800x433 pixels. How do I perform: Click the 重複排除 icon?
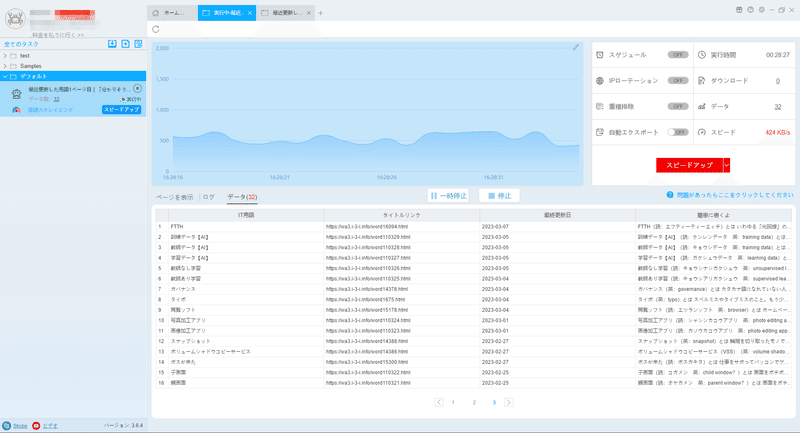(x=600, y=107)
